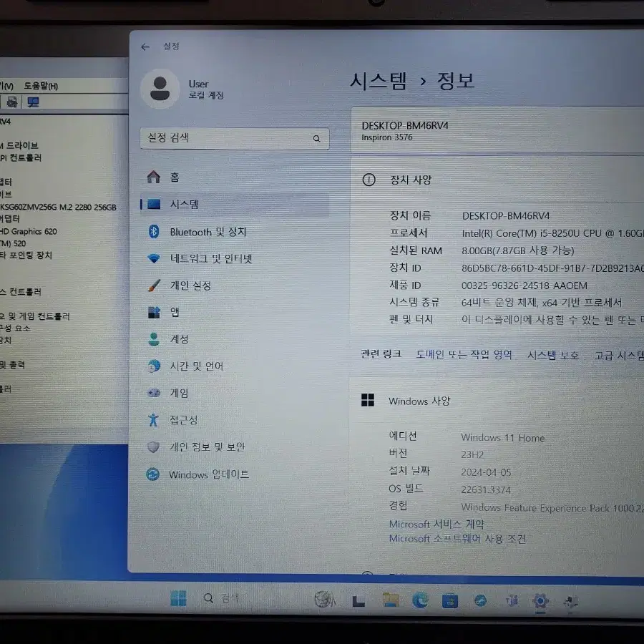Open the 게임 gaming settings

coord(235,393)
